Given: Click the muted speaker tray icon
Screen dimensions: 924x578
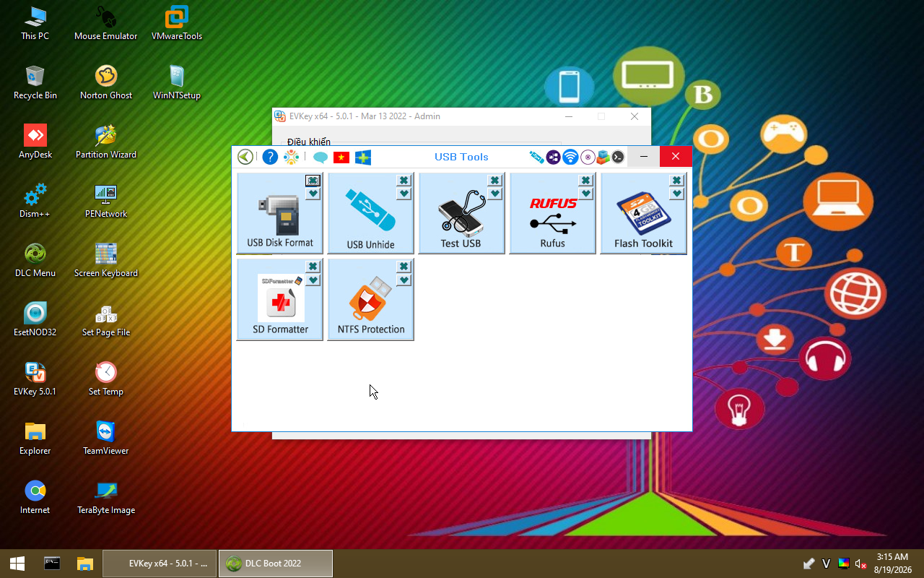Looking at the screenshot, I should [860, 564].
